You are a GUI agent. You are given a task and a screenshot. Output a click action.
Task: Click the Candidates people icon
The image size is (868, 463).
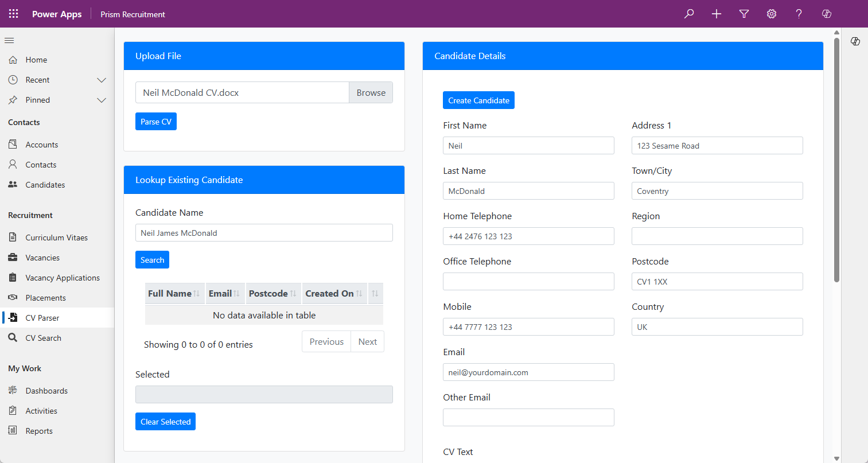(13, 185)
